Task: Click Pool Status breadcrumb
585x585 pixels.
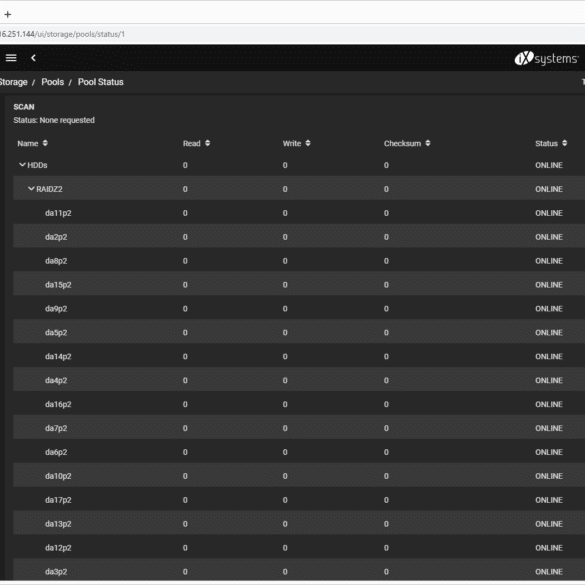Action: coord(101,82)
